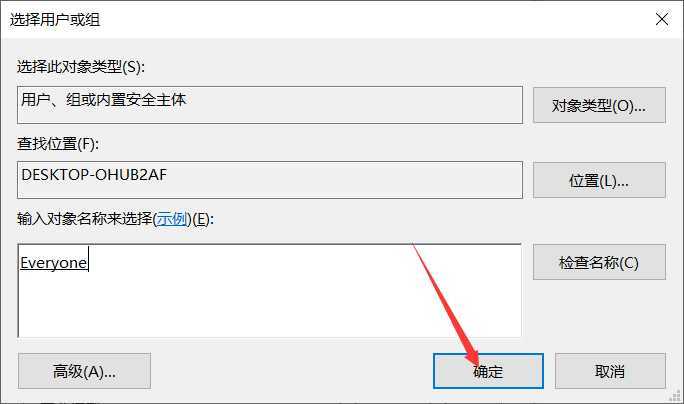The height and width of the screenshot is (404, 684).
Task: Click the 用户、组或内置安全主体 object type field
Action: (270, 105)
